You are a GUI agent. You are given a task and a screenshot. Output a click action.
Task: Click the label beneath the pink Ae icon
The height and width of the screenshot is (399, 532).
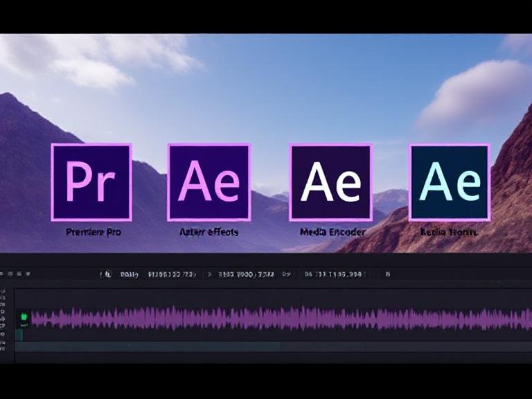(209, 232)
